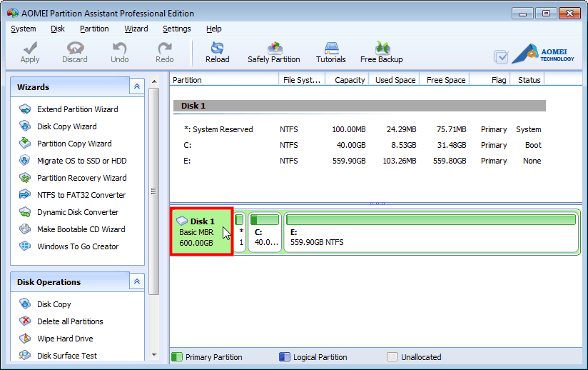Viewport: 588px width, 370px height.
Task: Open Migrate OS to SSD or HDD
Action: pos(82,161)
